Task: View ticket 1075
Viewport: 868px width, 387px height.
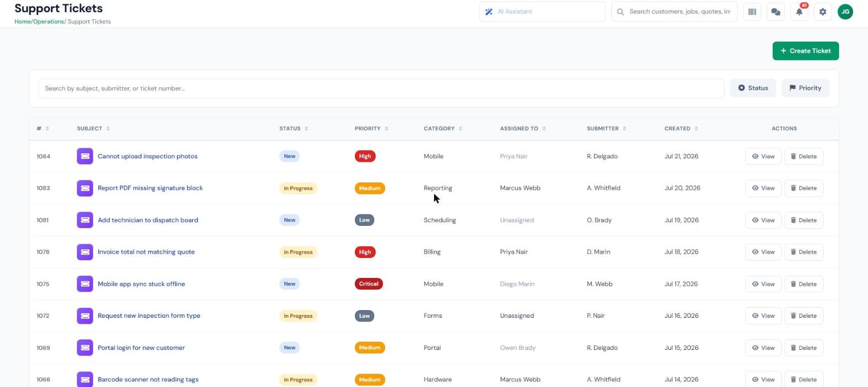Action: pos(763,284)
